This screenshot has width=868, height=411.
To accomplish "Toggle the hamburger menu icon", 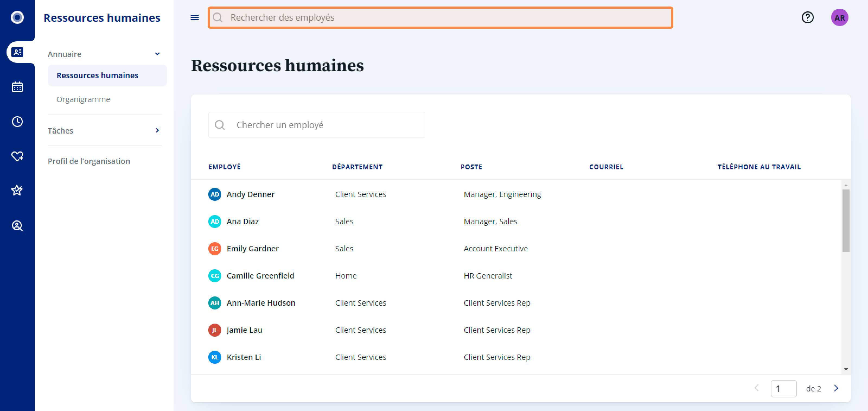I will point(195,18).
